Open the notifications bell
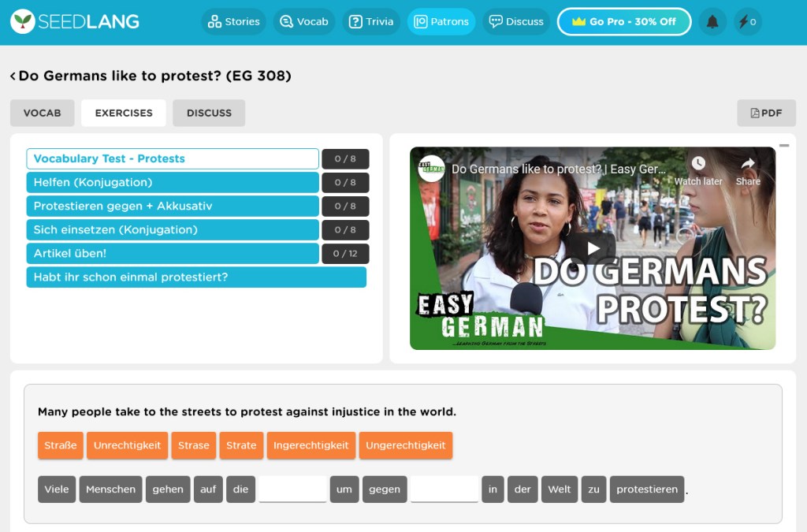This screenshot has width=807, height=532. [712, 22]
